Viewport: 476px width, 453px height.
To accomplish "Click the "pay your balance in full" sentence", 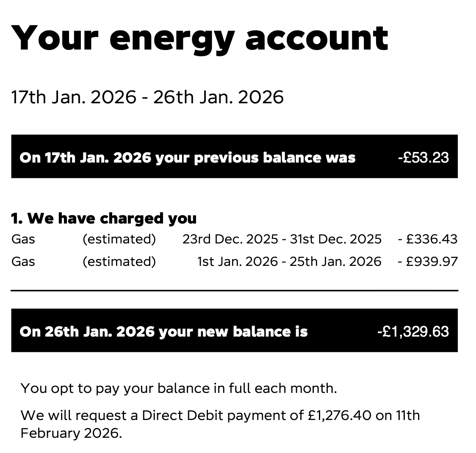I will 178,388.
